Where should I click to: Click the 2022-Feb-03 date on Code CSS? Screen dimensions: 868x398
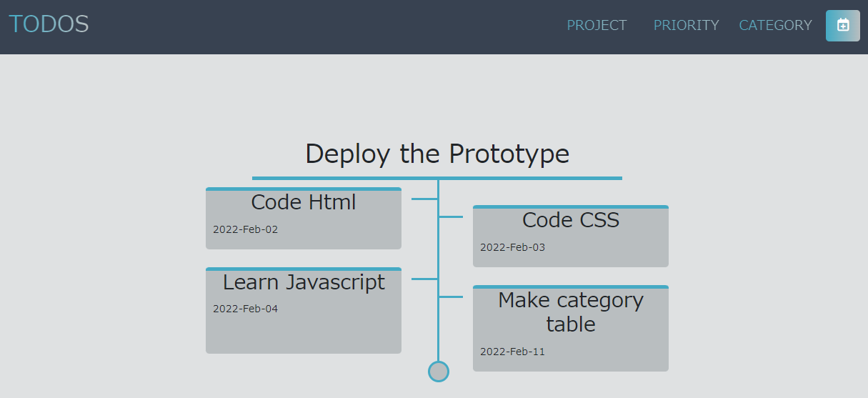[512, 248]
